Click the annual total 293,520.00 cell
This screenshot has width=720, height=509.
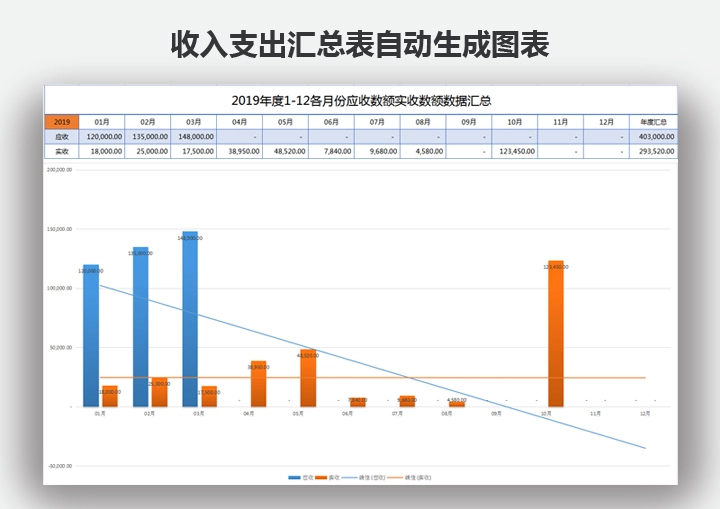pos(653,152)
